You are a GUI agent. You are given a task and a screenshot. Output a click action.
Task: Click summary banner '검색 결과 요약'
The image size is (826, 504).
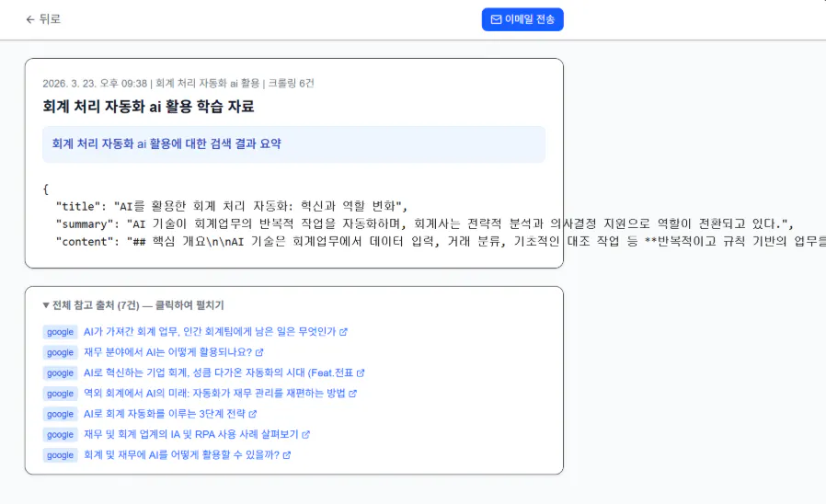[x=294, y=143]
